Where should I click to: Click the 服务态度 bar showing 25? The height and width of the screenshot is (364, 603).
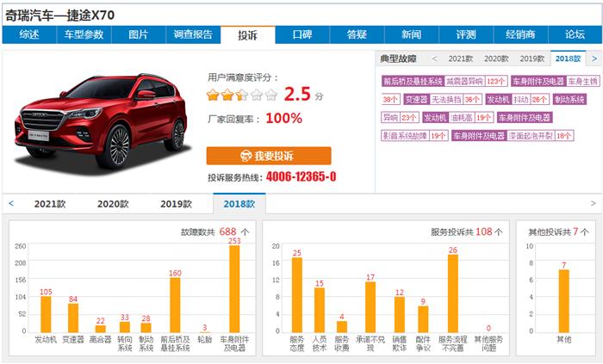297,295
